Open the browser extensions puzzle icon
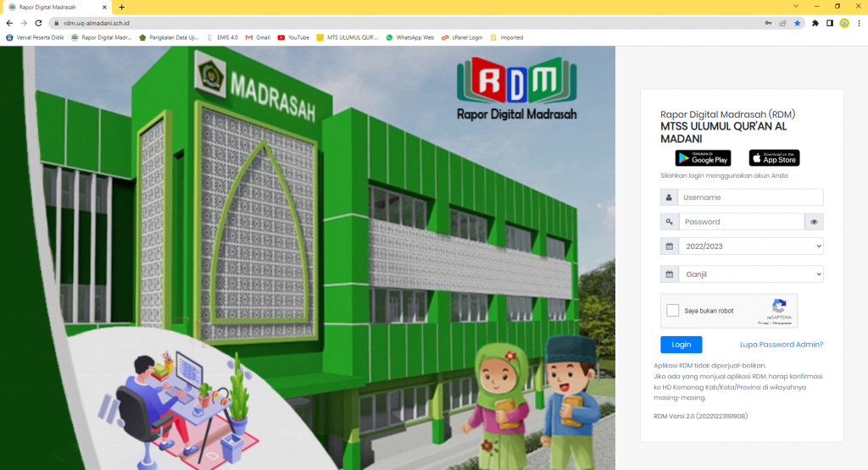The height and width of the screenshot is (470, 868). tap(815, 23)
